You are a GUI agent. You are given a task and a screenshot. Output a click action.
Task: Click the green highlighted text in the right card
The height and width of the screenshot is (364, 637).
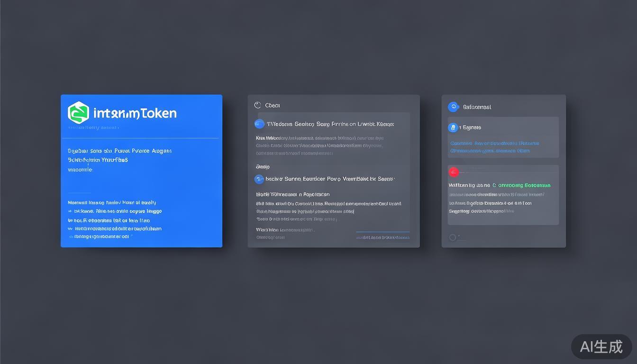tap(521, 185)
